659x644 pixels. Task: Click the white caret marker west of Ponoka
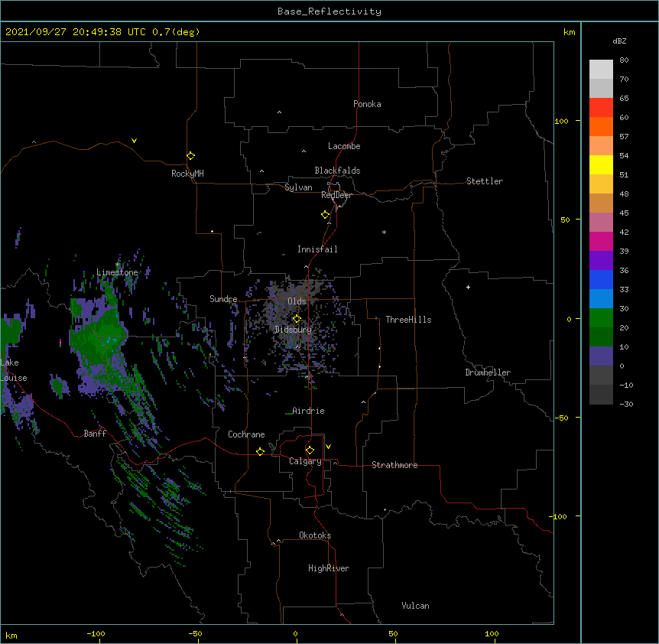point(279,112)
